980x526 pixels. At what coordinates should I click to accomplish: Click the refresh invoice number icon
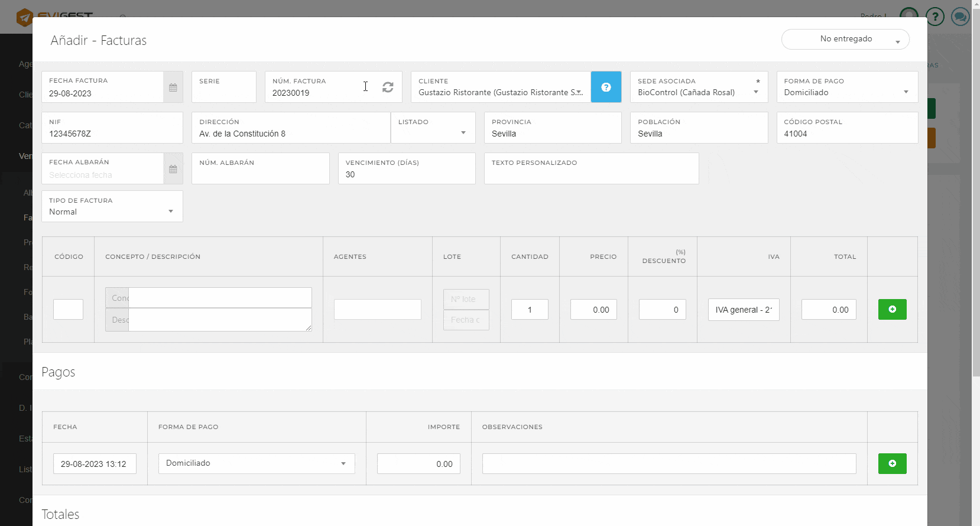(x=388, y=87)
